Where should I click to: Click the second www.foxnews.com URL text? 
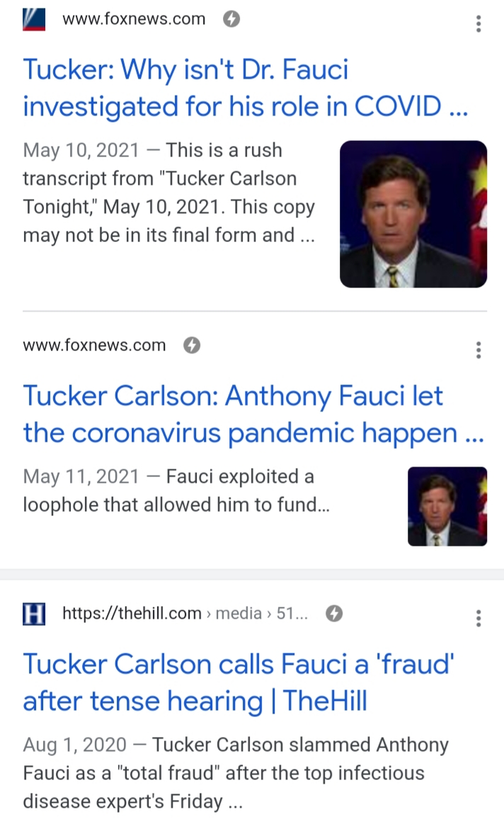coord(94,345)
